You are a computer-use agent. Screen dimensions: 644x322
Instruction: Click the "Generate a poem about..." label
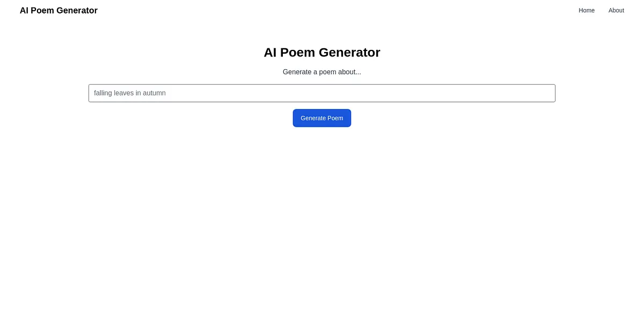tap(322, 72)
